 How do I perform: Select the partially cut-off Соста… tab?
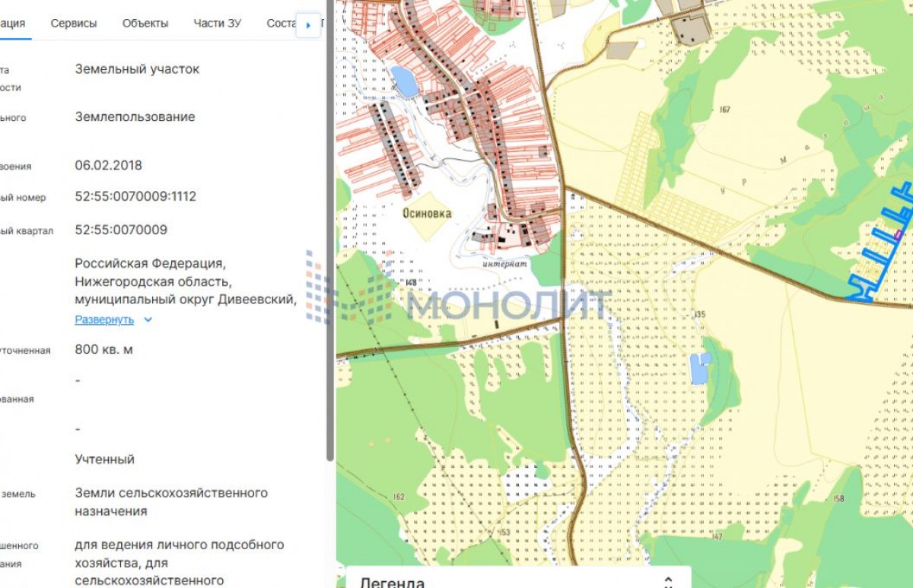pos(281,23)
